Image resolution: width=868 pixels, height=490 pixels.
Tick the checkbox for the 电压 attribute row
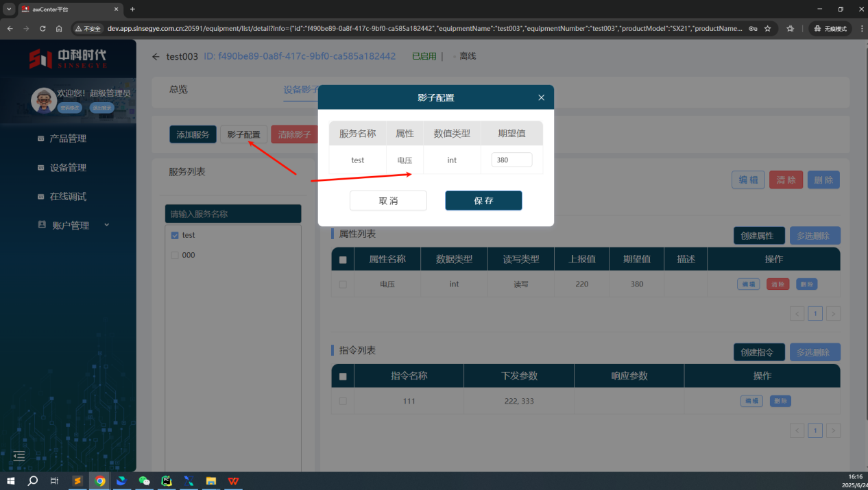click(343, 284)
